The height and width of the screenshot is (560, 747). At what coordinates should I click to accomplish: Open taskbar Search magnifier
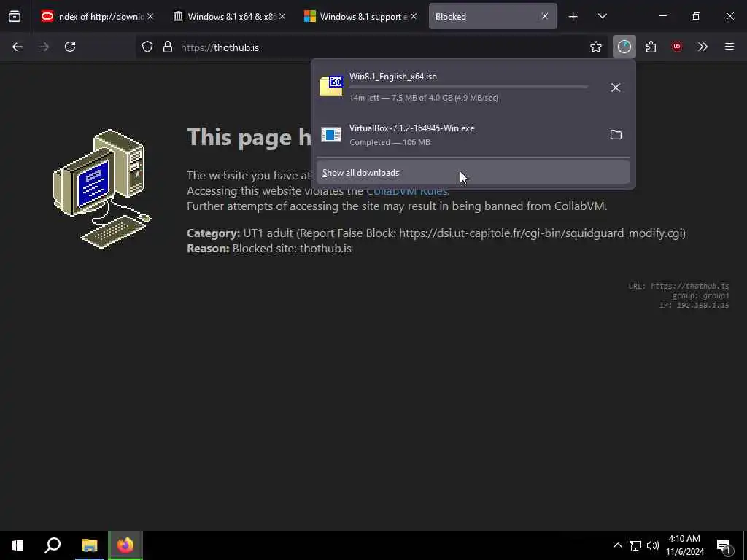click(x=53, y=545)
